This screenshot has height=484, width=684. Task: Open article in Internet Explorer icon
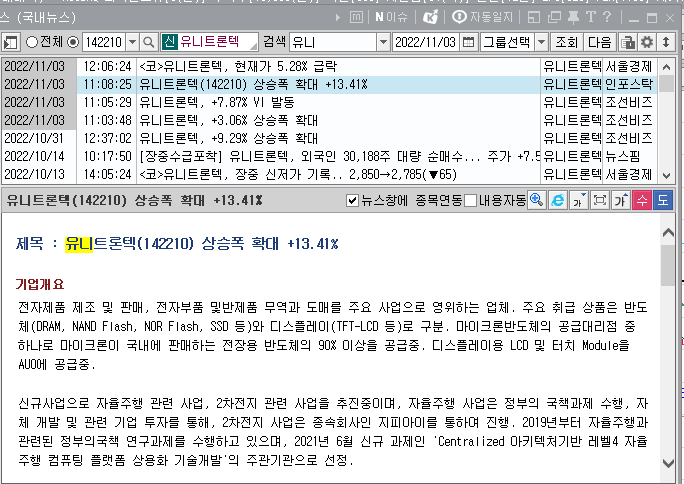(x=557, y=201)
